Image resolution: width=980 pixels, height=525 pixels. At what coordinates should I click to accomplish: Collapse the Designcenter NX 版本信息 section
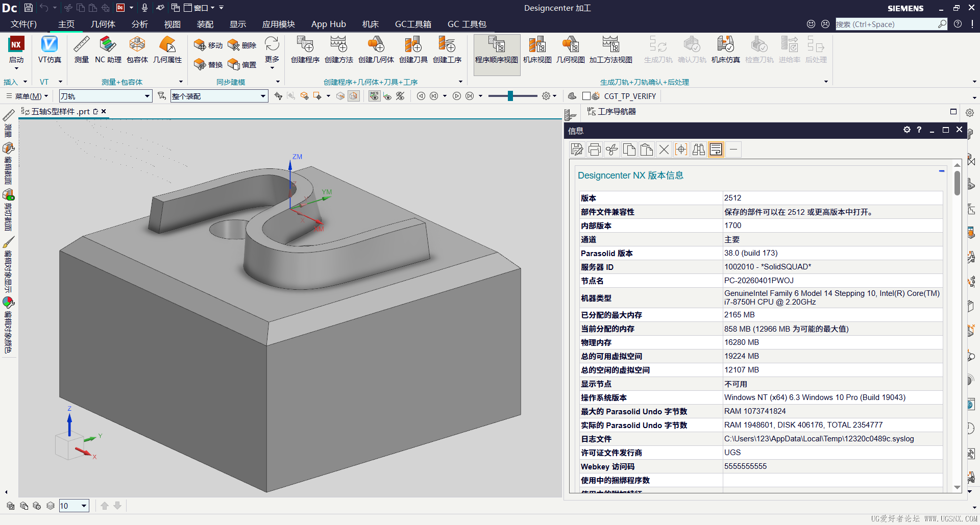941,171
